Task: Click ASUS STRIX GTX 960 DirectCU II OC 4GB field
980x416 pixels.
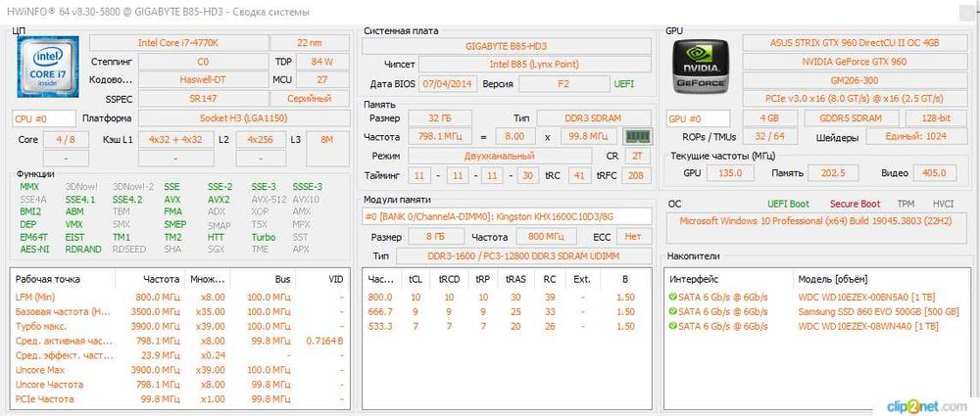Action: point(855,43)
